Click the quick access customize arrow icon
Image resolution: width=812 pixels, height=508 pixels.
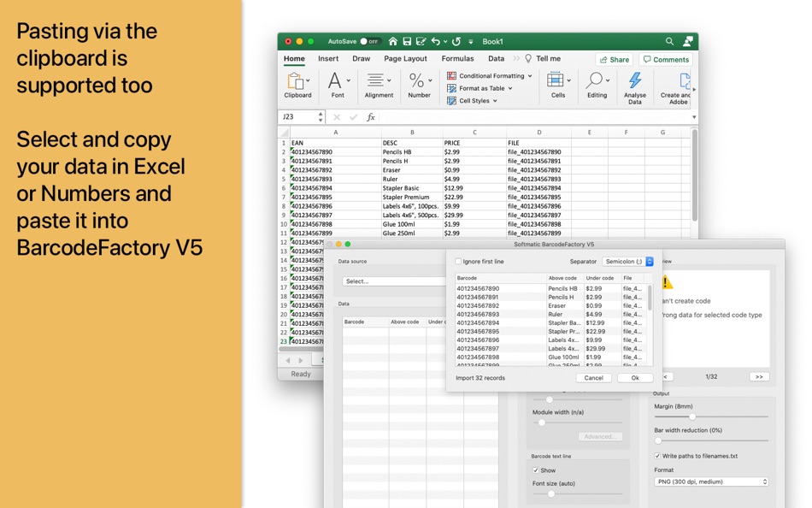[x=471, y=41]
